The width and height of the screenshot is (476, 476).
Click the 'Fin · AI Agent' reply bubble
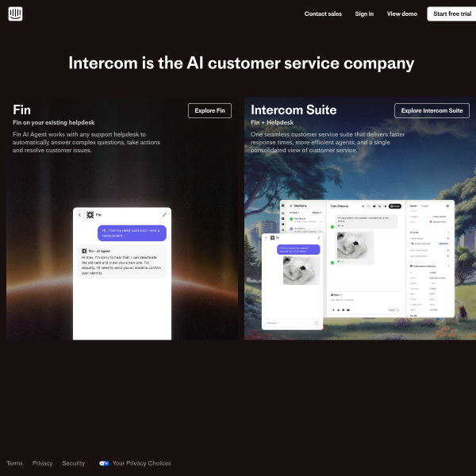tap(122, 262)
